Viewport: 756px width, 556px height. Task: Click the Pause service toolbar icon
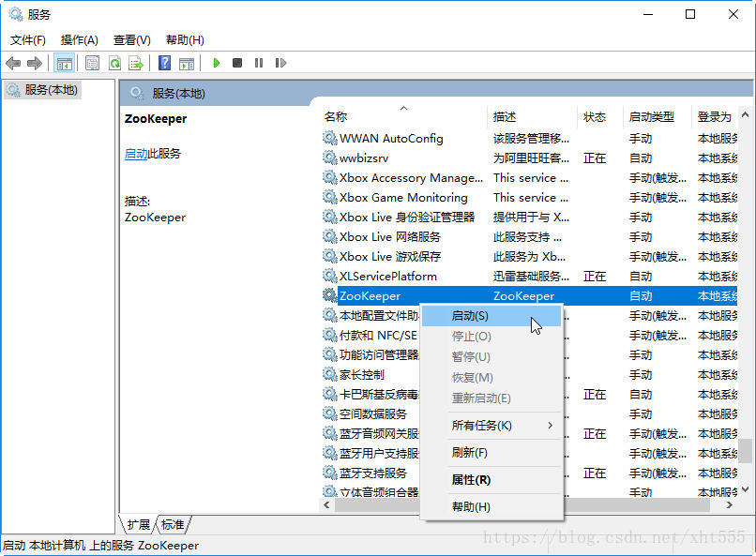259,63
